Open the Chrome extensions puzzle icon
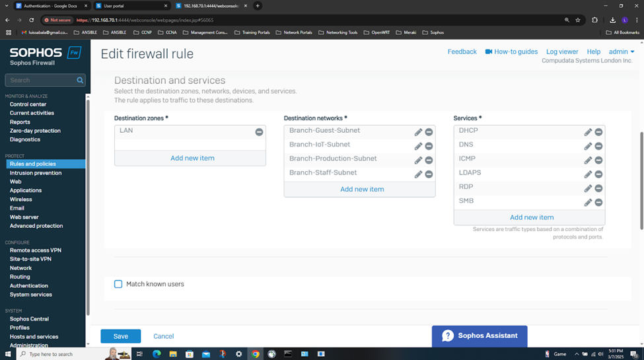This screenshot has width=644, height=360. coord(594,20)
